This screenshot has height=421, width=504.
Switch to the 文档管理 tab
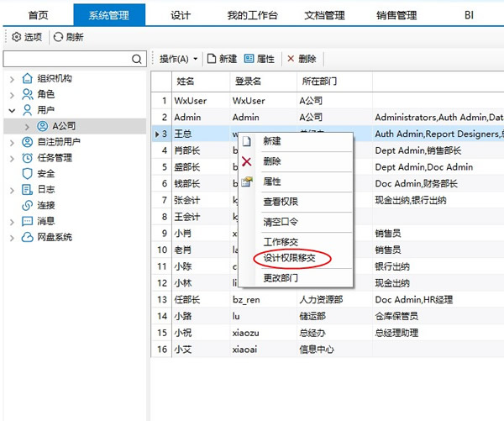pos(323,15)
